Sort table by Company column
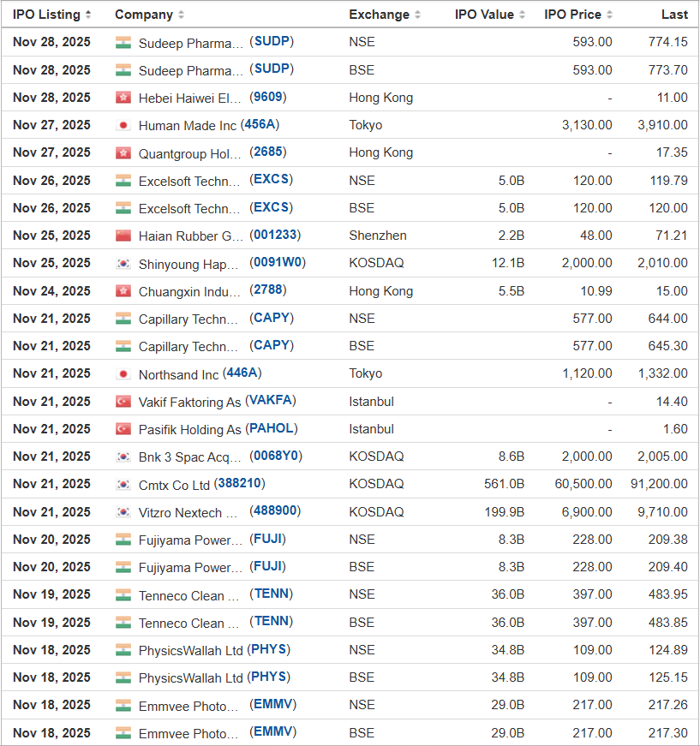The width and height of the screenshot is (700, 746). pyautogui.click(x=149, y=15)
